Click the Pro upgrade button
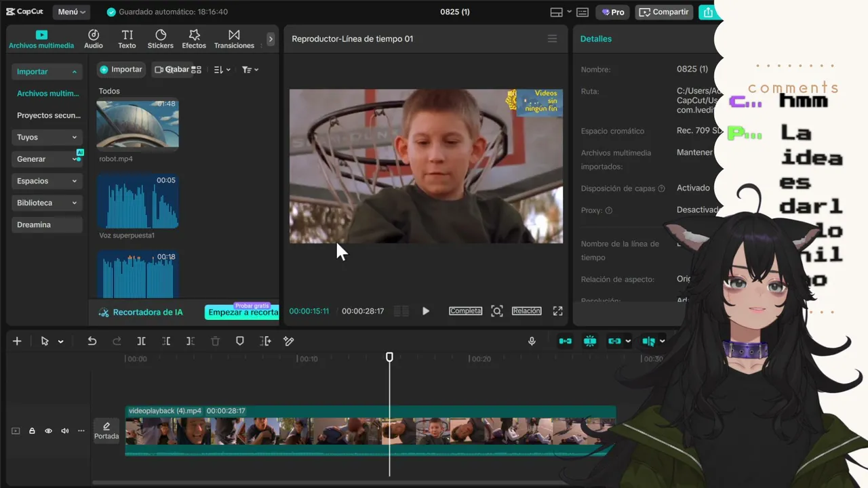868x488 pixels. click(613, 12)
